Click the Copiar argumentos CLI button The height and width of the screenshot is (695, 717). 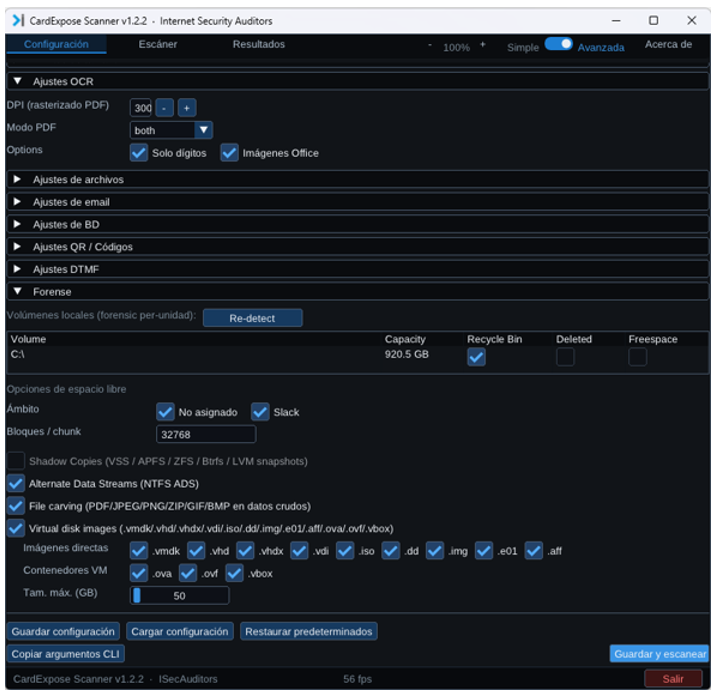coord(65,654)
